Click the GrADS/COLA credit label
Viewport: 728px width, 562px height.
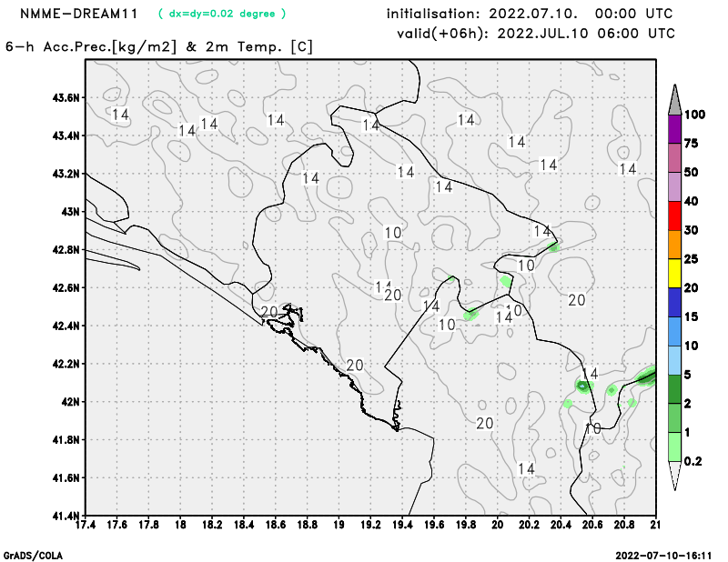tap(33, 556)
